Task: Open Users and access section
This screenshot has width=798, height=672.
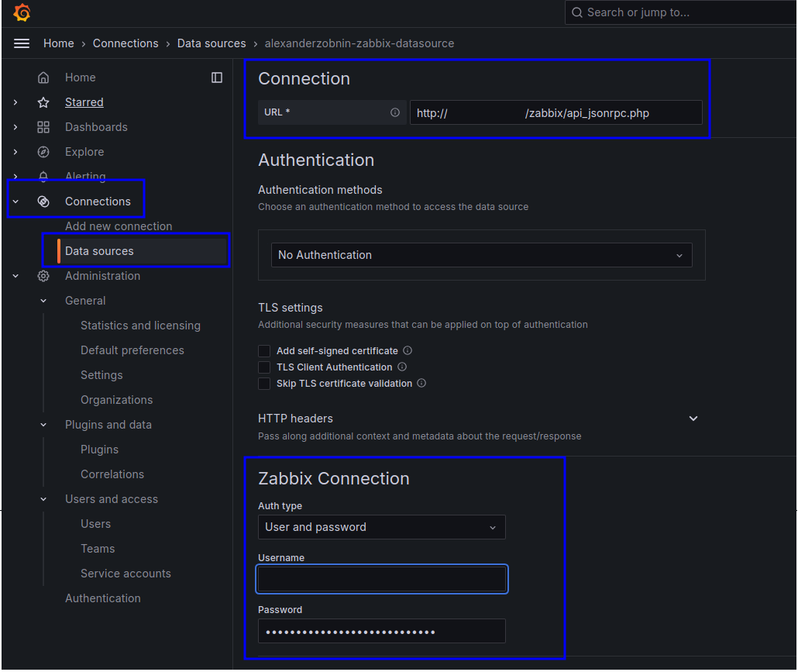Action: [x=112, y=499]
